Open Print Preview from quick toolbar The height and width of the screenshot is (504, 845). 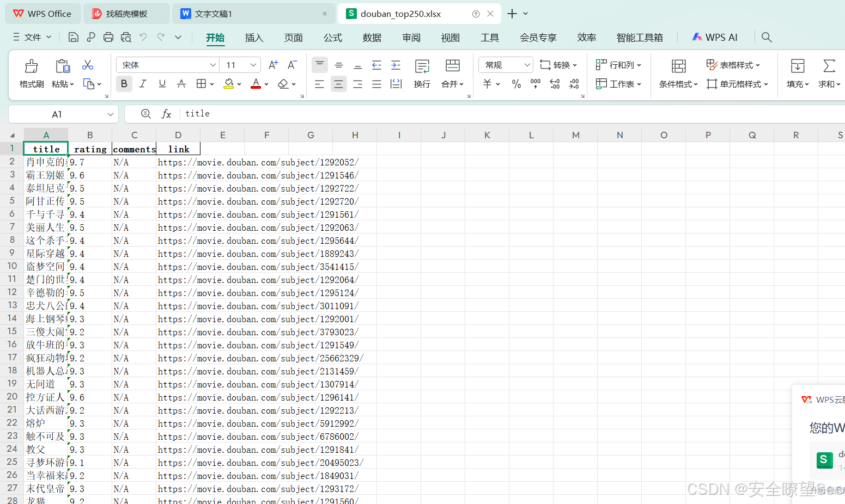tap(126, 37)
